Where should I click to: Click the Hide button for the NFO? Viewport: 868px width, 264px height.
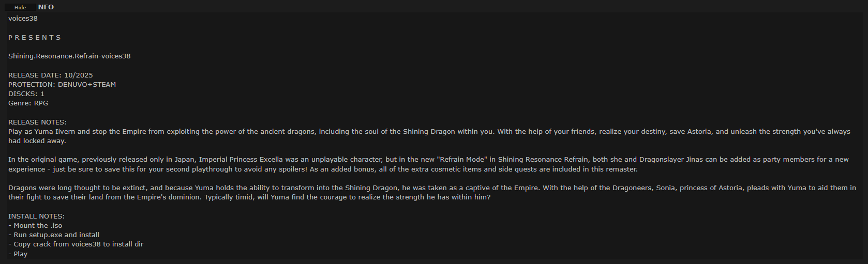(20, 7)
